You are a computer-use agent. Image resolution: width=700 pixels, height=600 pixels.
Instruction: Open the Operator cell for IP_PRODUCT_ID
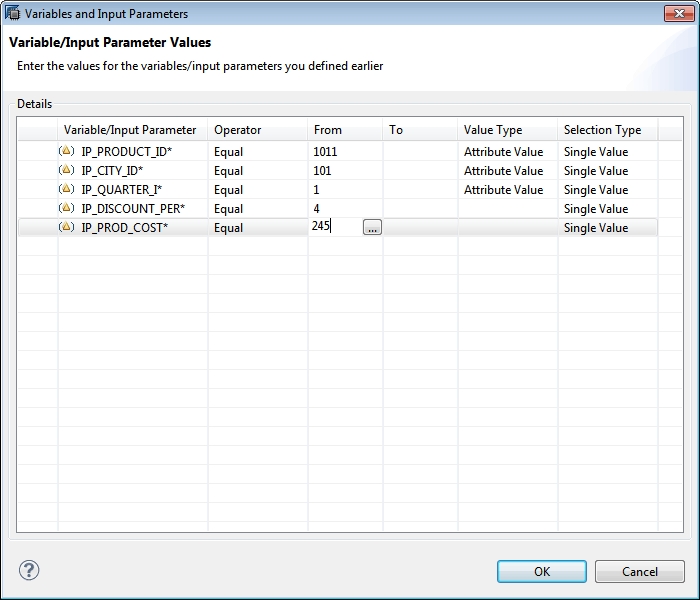[258, 152]
